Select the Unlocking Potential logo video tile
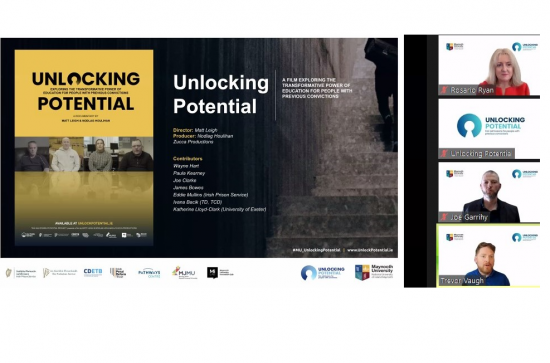The width and height of the screenshot is (550, 363). coord(489,129)
